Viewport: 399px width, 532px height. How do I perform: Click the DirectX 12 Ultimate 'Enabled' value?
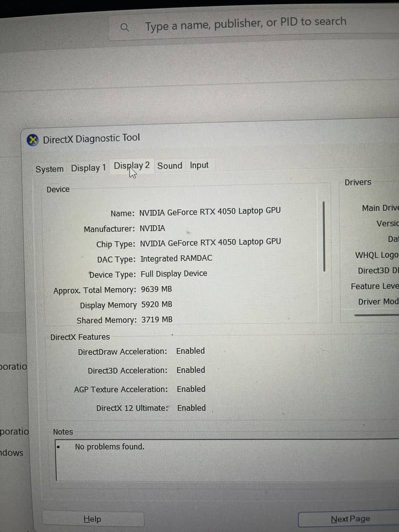tap(192, 408)
